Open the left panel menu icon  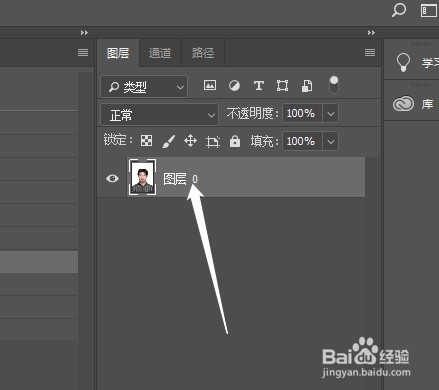point(83,52)
